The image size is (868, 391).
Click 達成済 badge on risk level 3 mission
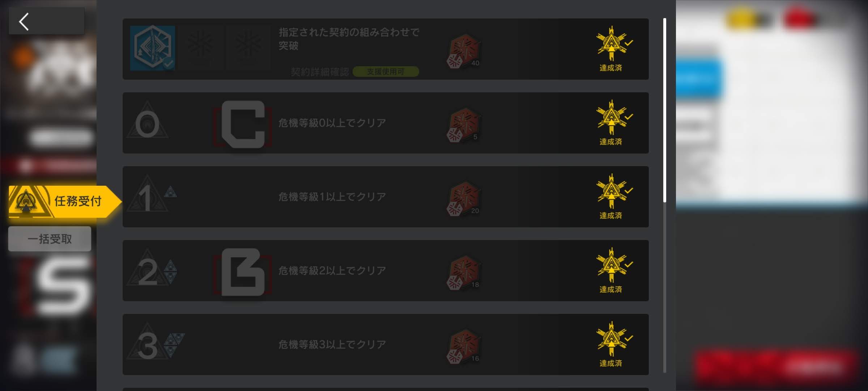(x=612, y=344)
